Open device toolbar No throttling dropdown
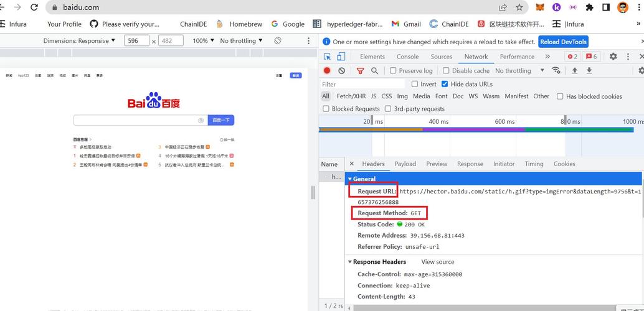 [242, 40]
